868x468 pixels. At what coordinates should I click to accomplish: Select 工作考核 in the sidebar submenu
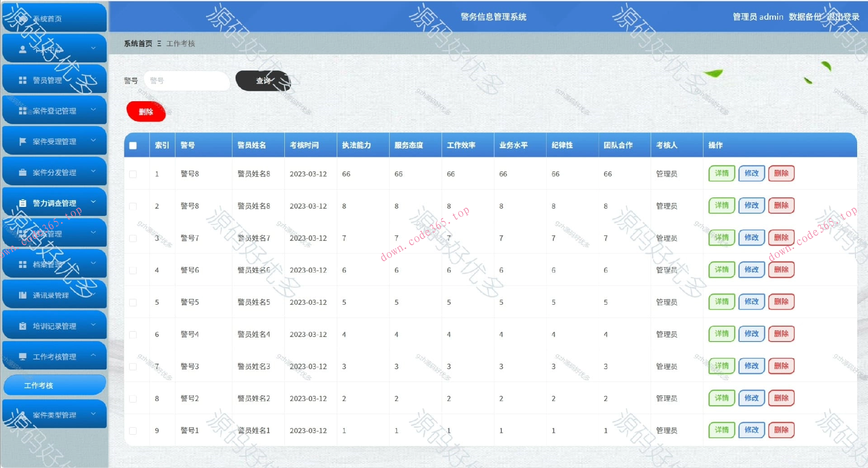[38, 385]
